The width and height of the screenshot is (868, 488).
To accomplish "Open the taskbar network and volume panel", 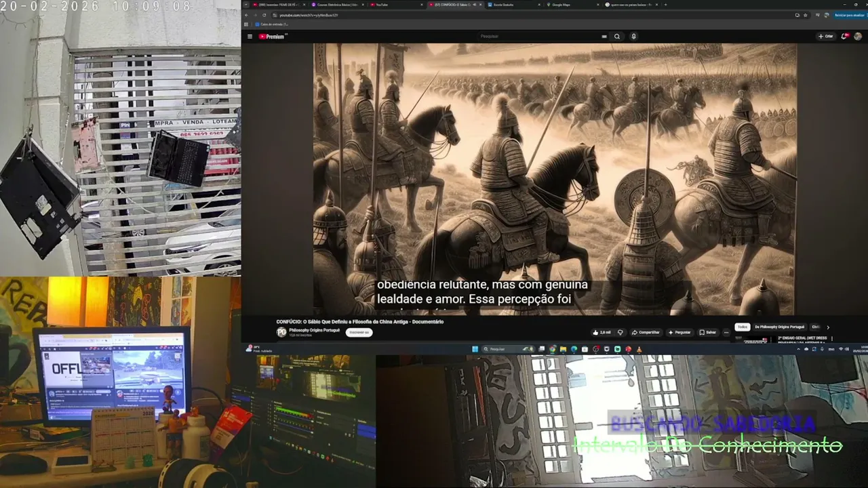I will tap(844, 349).
